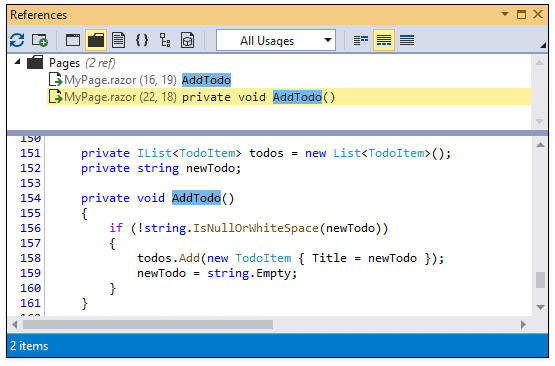Click 'newTodo = string.Empty;' on line 159
This screenshot has height=366, width=555.
pyautogui.click(x=217, y=273)
